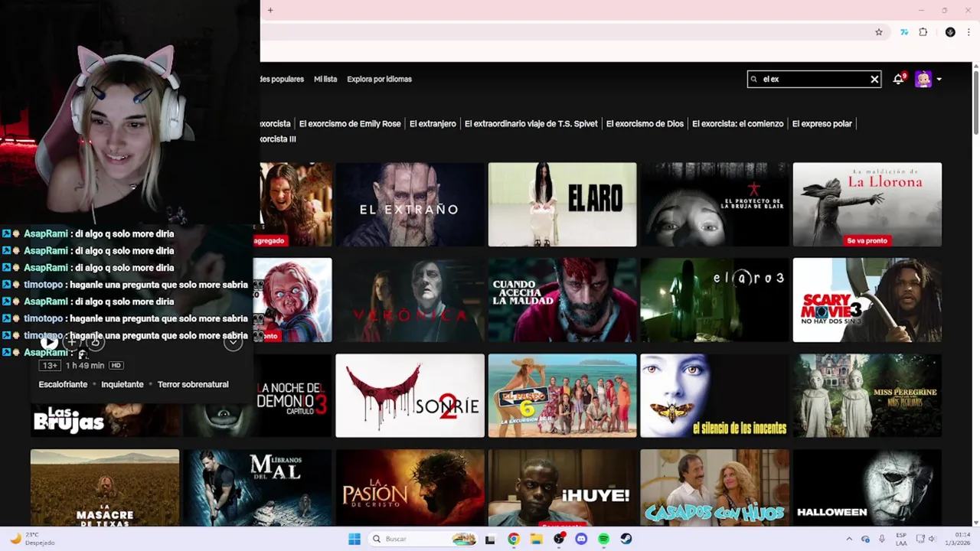The image size is (980, 551).
Task: Switch ESP LAA keyboard language indicator
Action: tap(901, 539)
